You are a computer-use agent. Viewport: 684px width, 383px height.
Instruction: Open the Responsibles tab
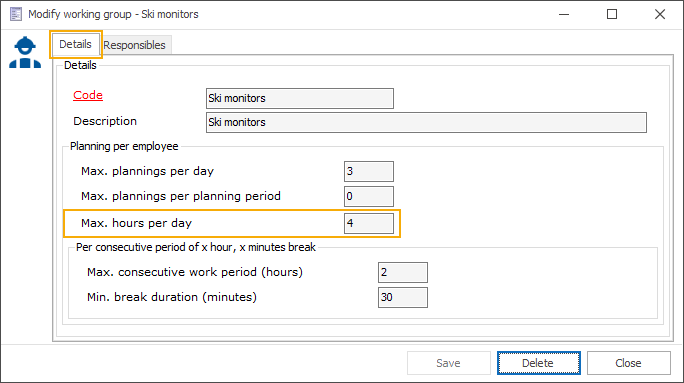pyautogui.click(x=134, y=45)
